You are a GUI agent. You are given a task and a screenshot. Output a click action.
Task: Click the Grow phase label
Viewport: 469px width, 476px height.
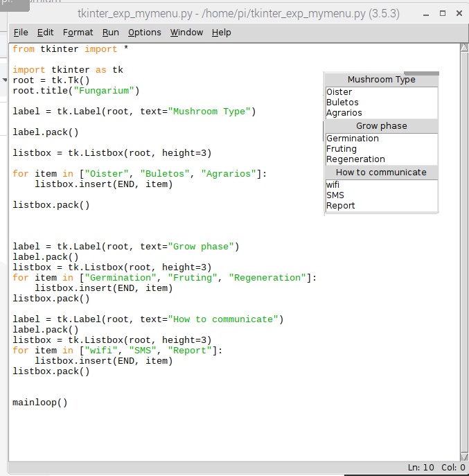[382, 125]
